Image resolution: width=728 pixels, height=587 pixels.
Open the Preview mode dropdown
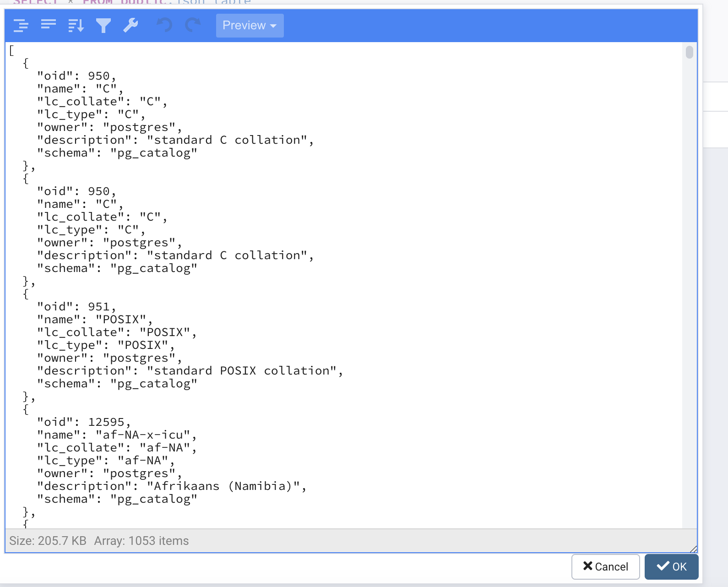(x=250, y=26)
